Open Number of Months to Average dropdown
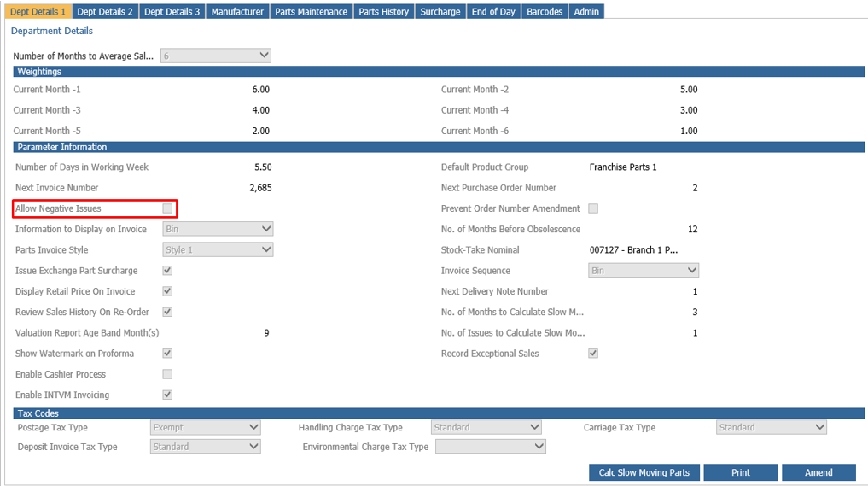This screenshot has height=486, width=868. [216, 56]
